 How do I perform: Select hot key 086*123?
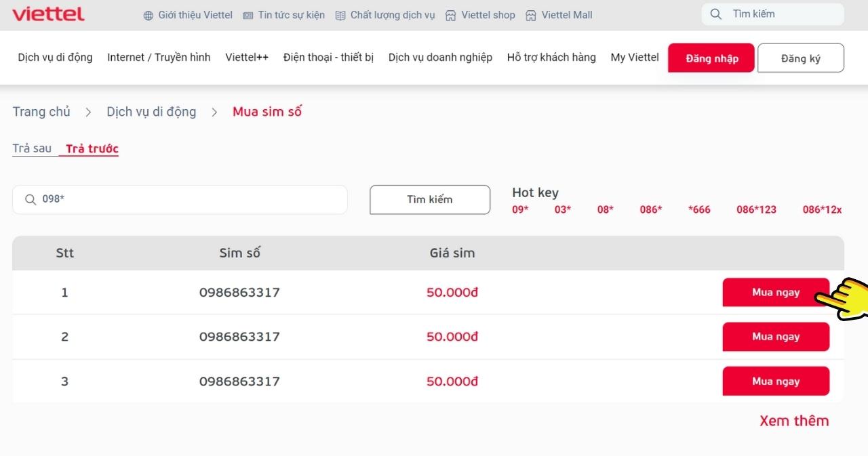(757, 210)
